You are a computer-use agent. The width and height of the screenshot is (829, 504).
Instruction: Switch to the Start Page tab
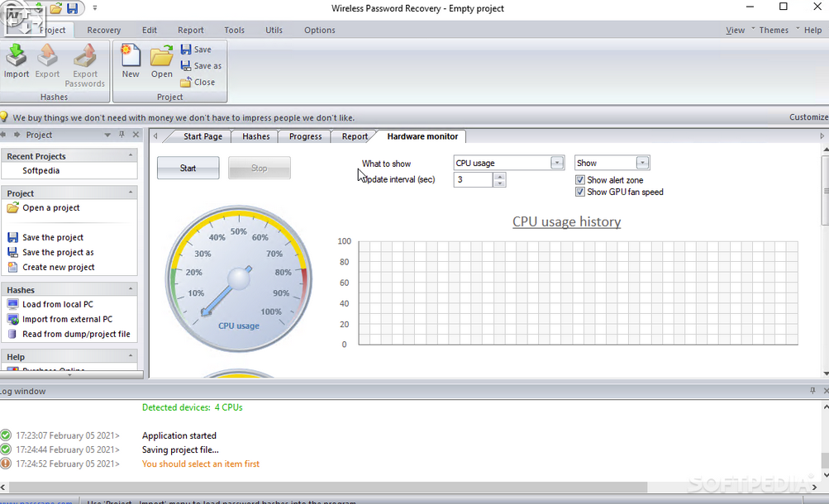(202, 136)
